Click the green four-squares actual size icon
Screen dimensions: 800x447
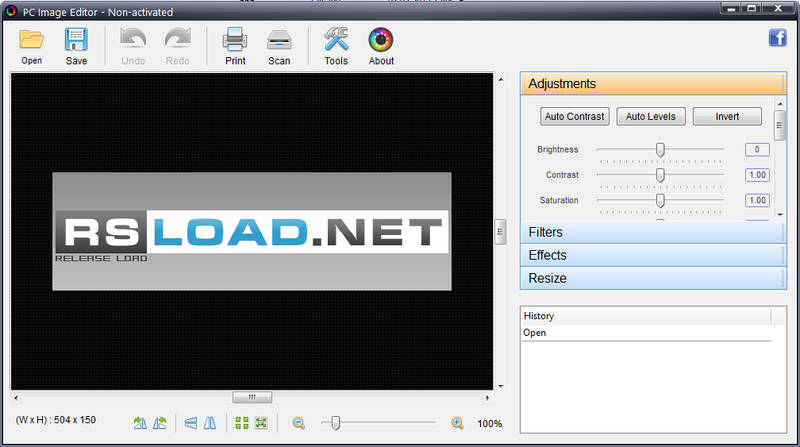click(242, 423)
